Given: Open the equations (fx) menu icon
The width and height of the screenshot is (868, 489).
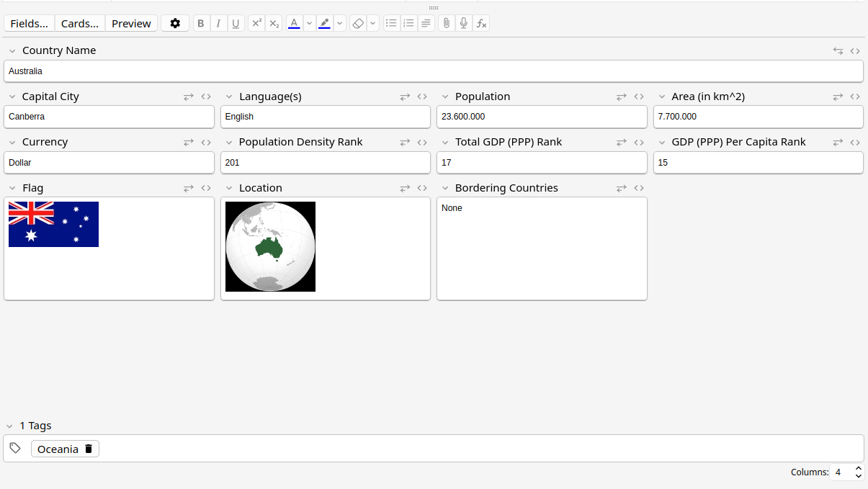Looking at the screenshot, I should point(481,23).
